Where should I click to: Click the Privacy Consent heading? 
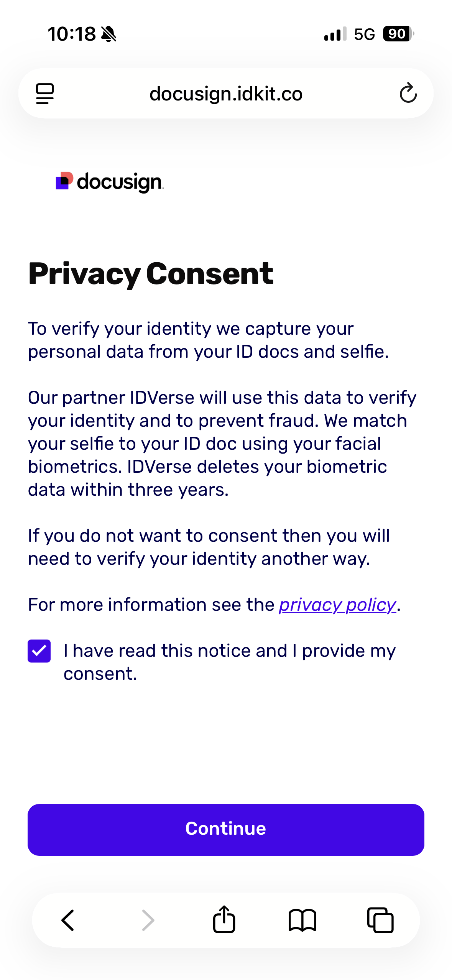[151, 274]
